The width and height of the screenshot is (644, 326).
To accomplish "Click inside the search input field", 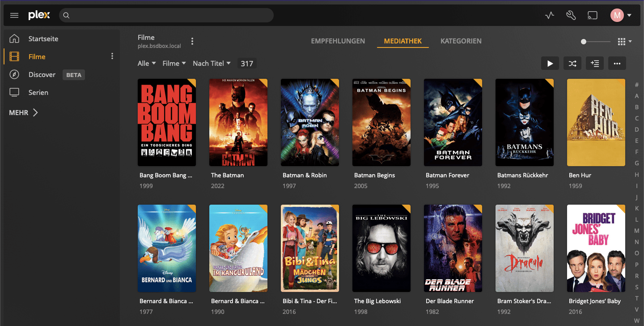I will pos(166,15).
